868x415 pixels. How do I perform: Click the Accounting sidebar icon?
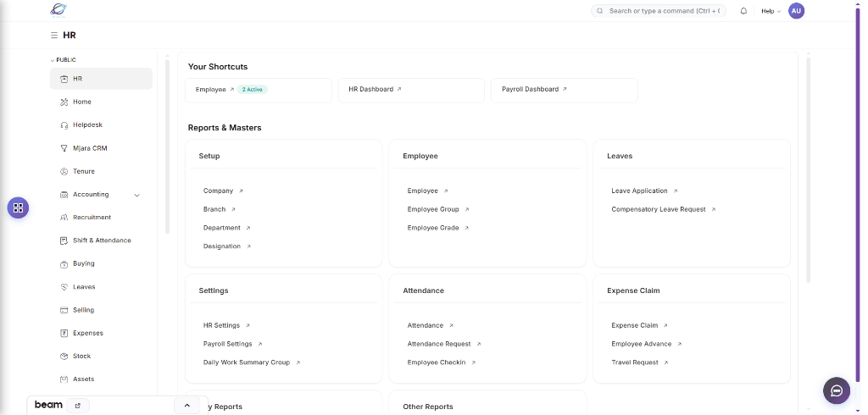pyautogui.click(x=64, y=195)
